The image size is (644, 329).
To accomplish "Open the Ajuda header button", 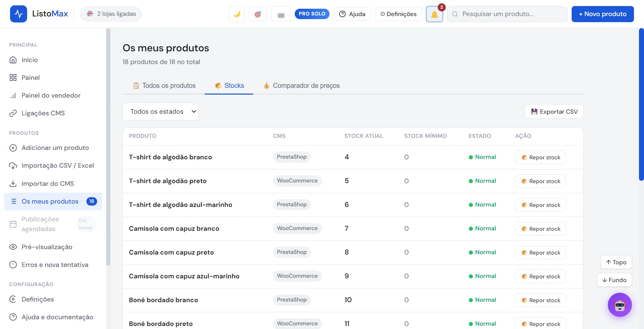I will click(x=352, y=14).
